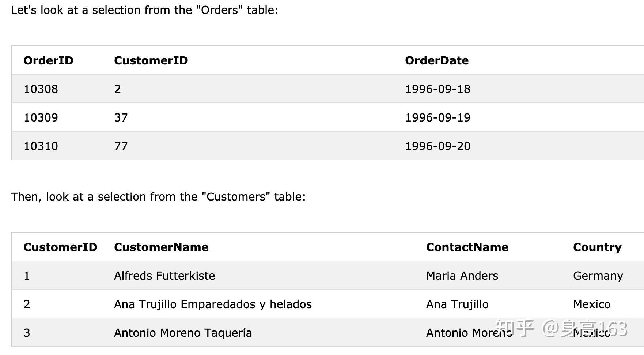Click the CustomerID header in Orders table
The width and height of the screenshot is (644, 355).
(151, 60)
